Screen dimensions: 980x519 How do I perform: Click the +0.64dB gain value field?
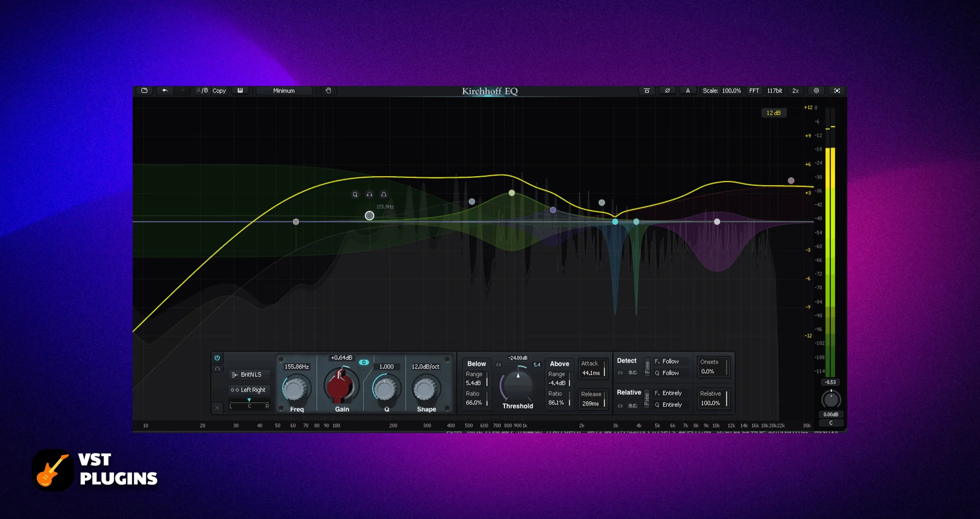(341, 358)
